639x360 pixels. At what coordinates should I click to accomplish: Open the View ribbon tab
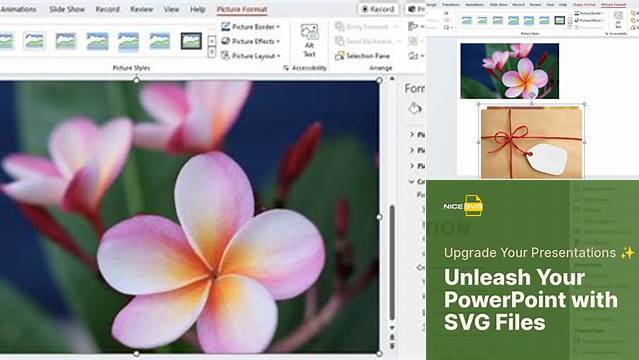pyautogui.click(x=171, y=9)
